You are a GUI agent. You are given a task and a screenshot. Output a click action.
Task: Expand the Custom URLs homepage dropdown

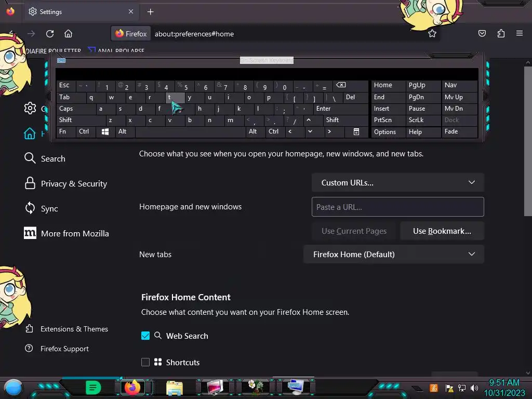[397, 182]
